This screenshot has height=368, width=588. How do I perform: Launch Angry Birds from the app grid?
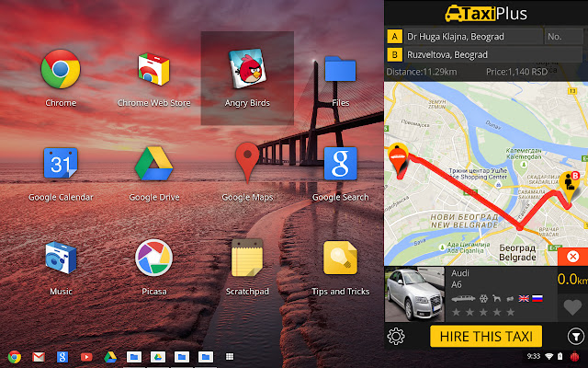point(247,69)
